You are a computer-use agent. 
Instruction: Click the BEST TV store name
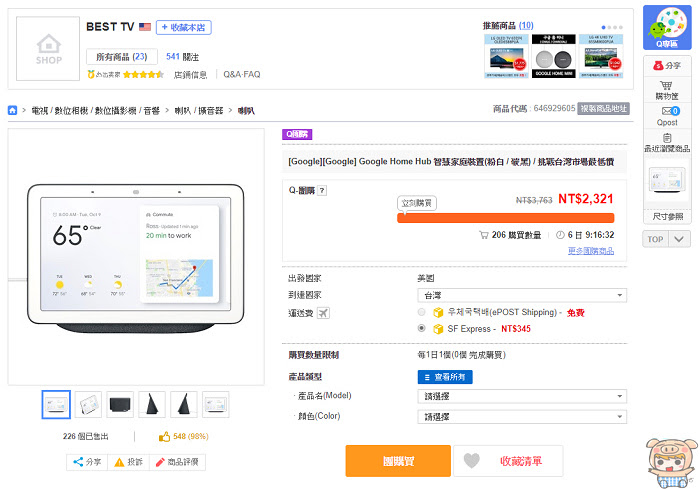click(x=110, y=27)
